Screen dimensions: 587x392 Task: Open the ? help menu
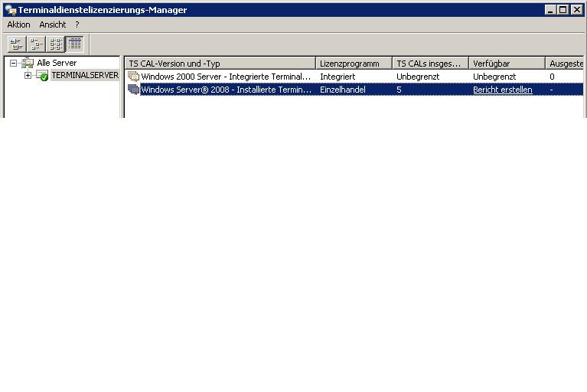[x=77, y=24]
